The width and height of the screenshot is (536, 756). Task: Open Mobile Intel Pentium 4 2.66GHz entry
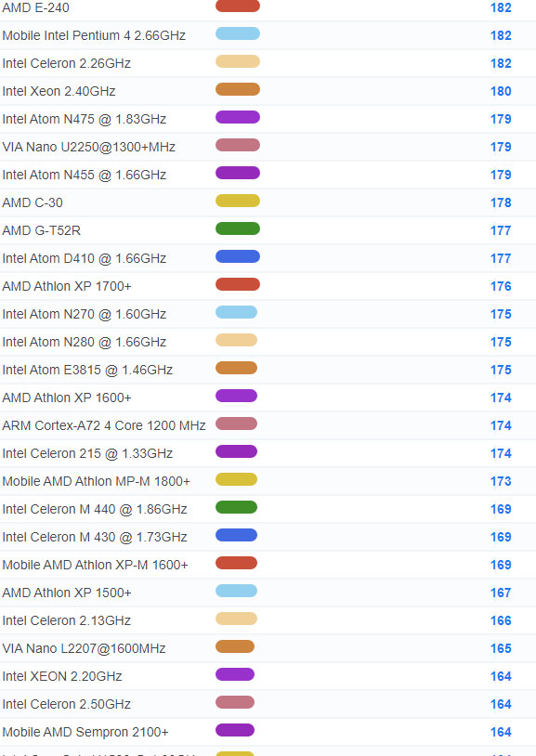coord(94,35)
